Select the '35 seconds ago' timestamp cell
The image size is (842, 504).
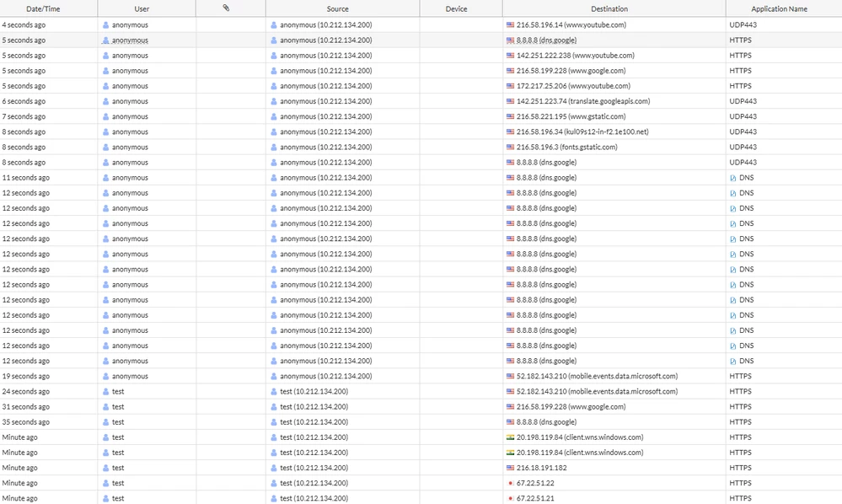(26, 422)
